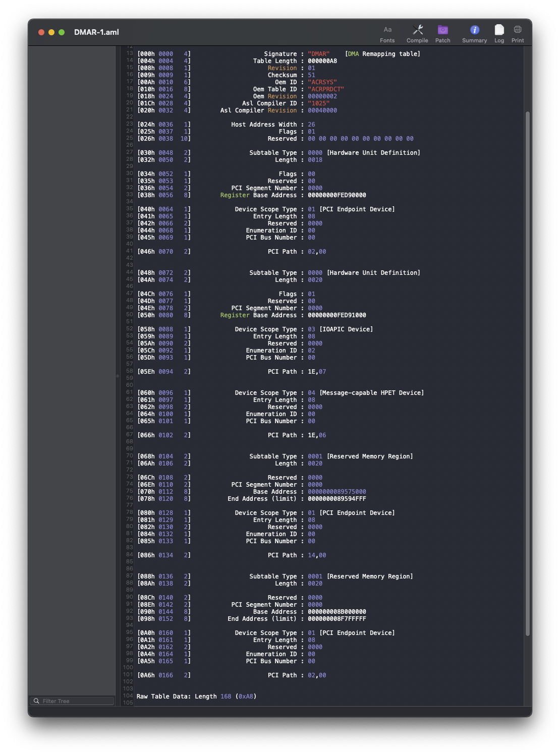560x754 pixels.
Task: Click the DMAR-1.aml title text
Action: pyautogui.click(x=97, y=32)
